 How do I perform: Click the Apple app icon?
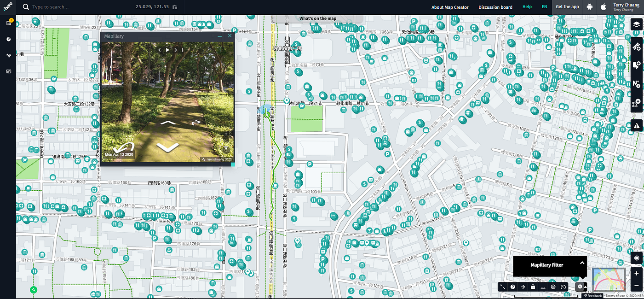(603, 7)
